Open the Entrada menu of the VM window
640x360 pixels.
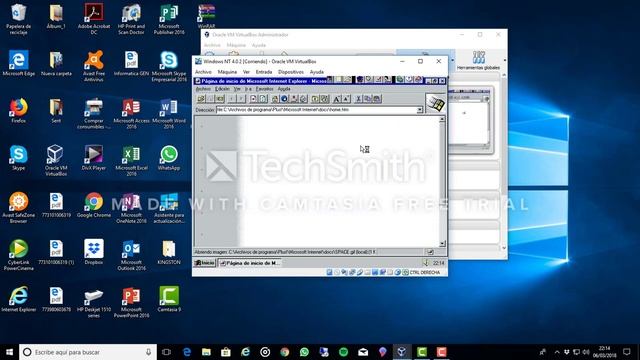(264, 72)
